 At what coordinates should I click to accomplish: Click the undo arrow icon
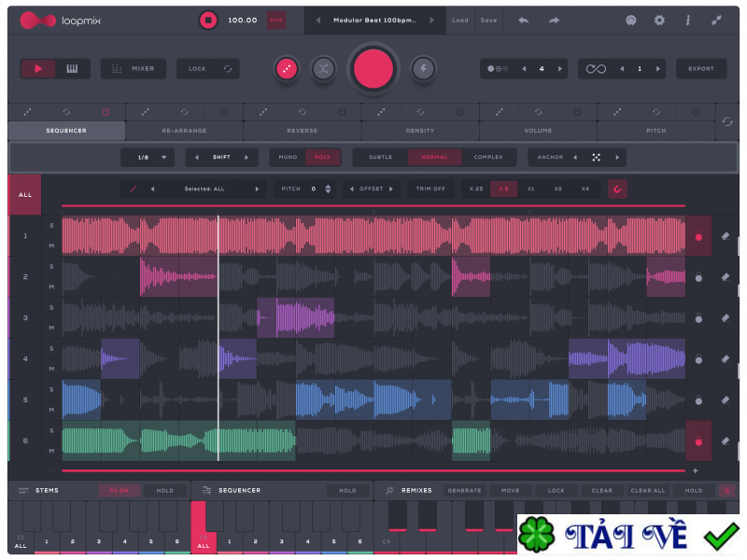coord(523,20)
